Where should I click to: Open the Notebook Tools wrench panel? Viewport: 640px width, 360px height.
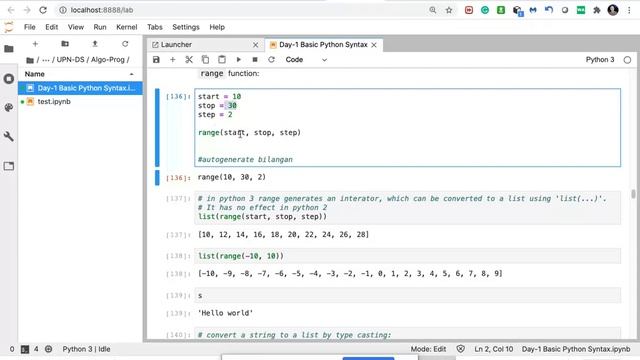(9, 136)
